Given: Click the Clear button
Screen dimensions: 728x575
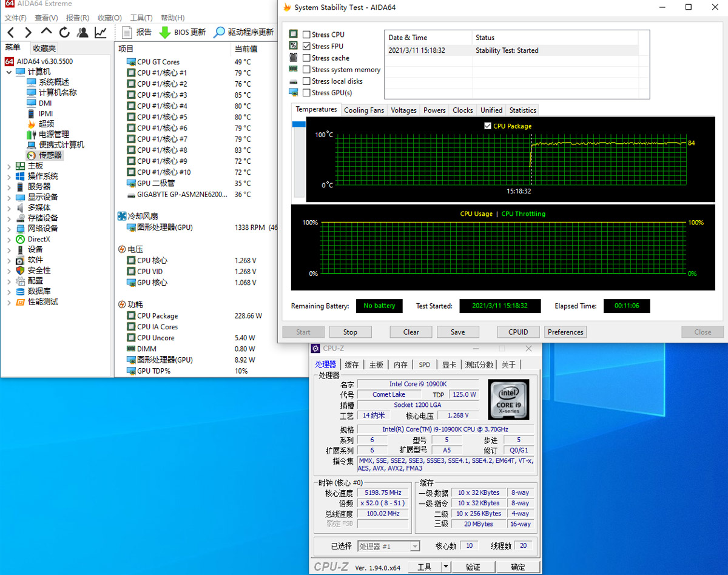Looking at the screenshot, I should [411, 332].
